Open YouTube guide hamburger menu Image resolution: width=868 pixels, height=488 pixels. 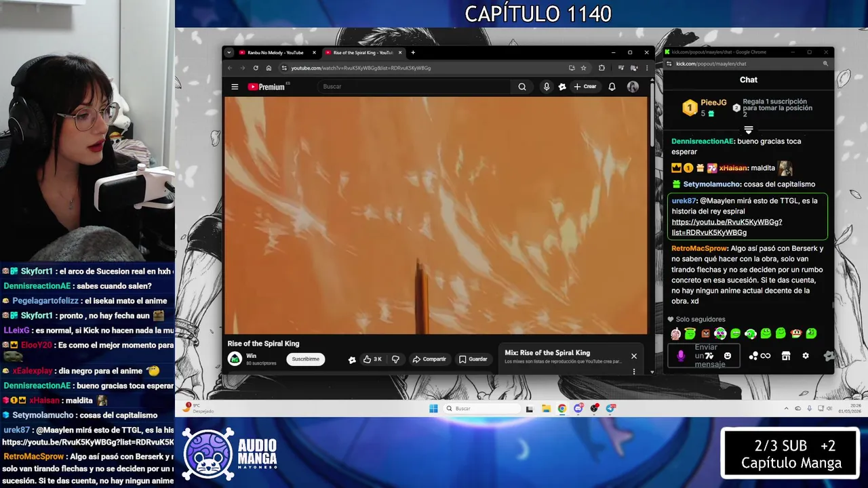point(235,87)
